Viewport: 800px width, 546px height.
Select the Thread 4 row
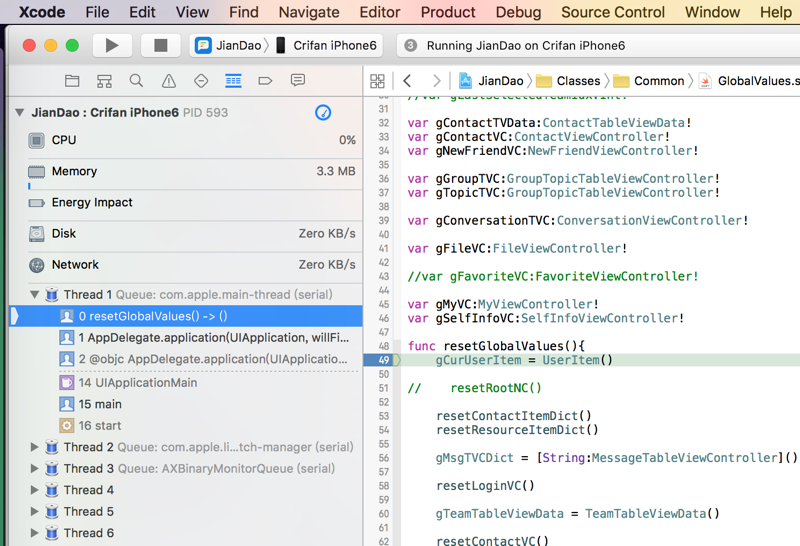[186, 490]
